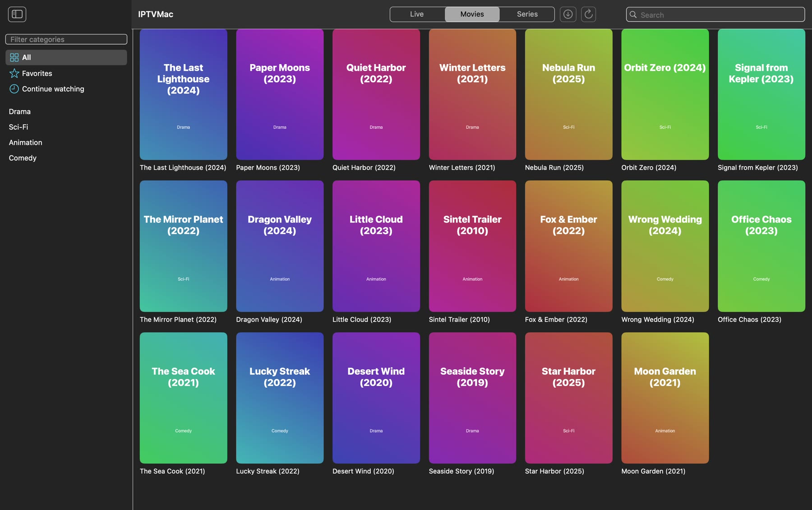Select Little Cloud (2023) poster
812x510 pixels.
pyautogui.click(x=376, y=246)
